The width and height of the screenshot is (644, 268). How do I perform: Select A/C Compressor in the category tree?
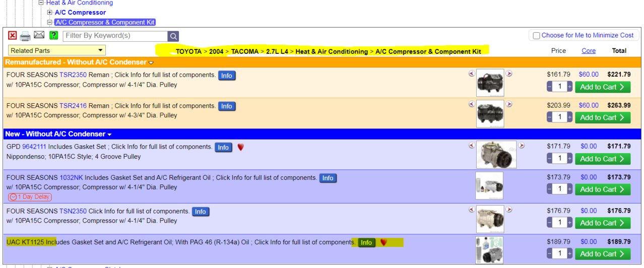click(80, 12)
